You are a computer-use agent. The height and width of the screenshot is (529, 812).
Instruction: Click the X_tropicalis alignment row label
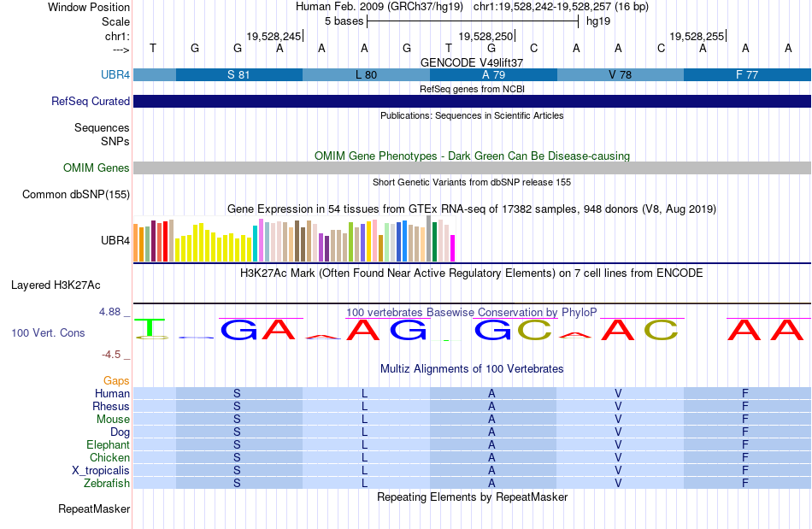point(101,471)
